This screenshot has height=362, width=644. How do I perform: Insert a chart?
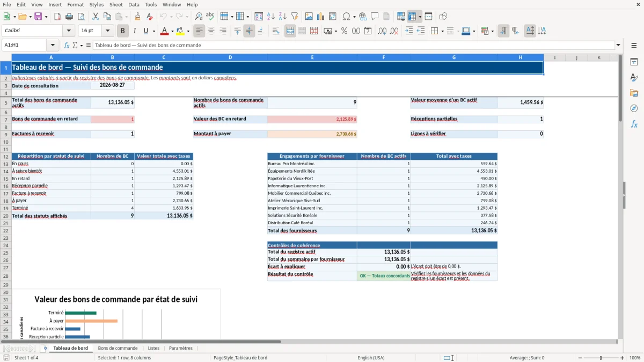pos(321,17)
